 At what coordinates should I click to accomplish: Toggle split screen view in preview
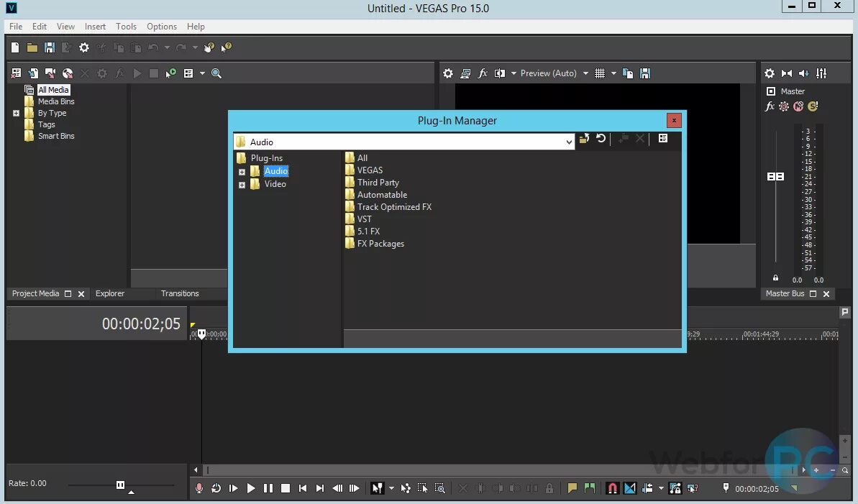tap(500, 73)
